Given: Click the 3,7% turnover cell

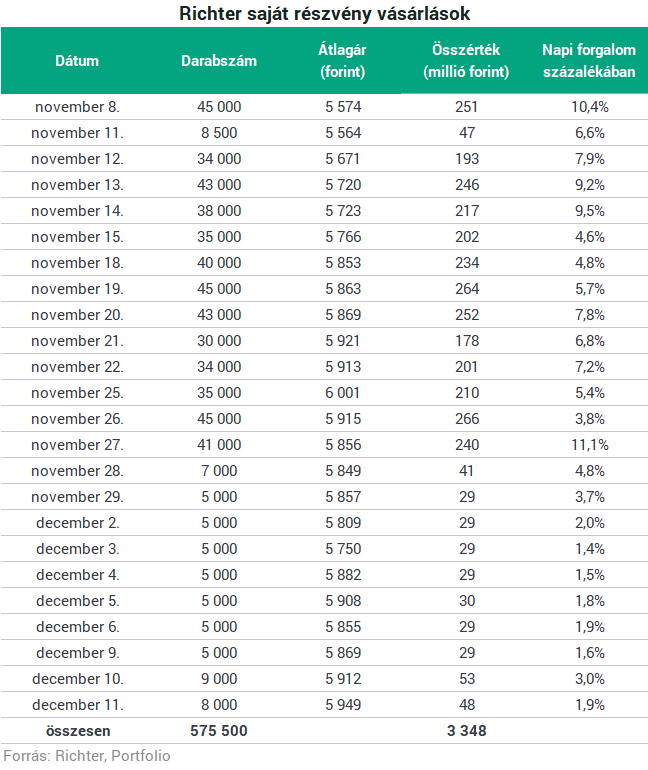Looking at the screenshot, I should tap(590, 497).
